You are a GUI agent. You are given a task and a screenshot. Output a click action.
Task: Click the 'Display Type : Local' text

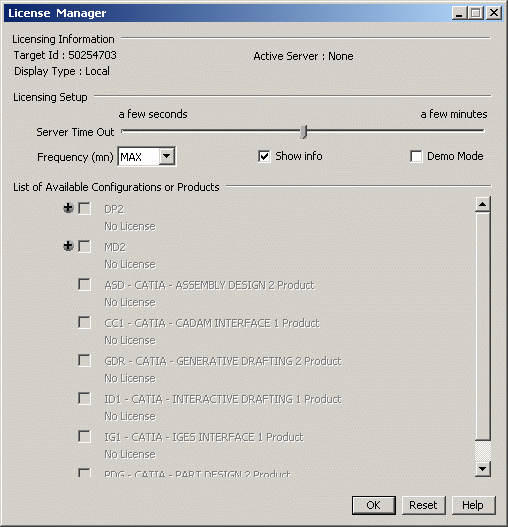point(62,71)
